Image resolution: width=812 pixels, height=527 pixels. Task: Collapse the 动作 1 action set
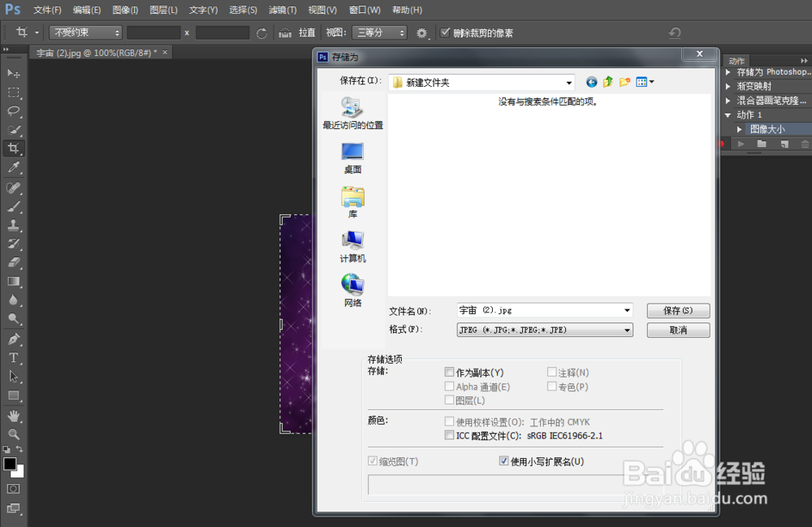click(728, 115)
